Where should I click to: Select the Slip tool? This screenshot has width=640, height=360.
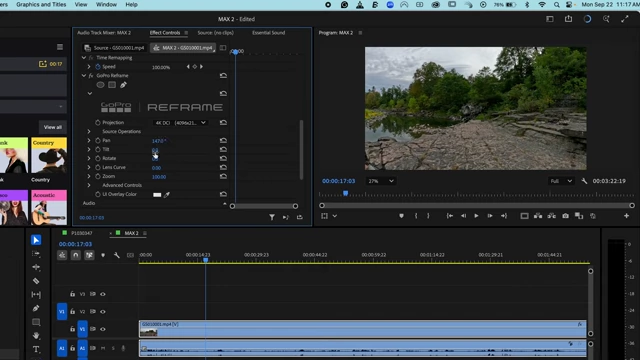(x=36, y=294)
